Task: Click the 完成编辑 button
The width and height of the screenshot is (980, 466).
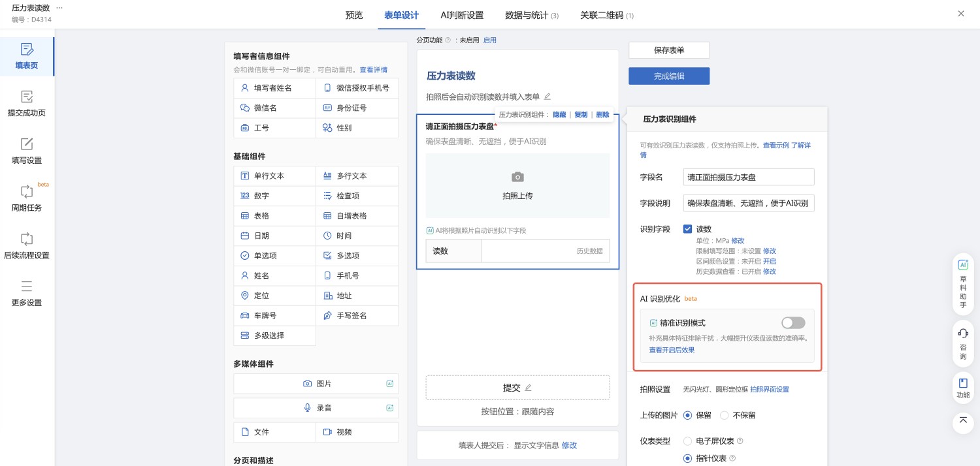Action: [668, 76]
